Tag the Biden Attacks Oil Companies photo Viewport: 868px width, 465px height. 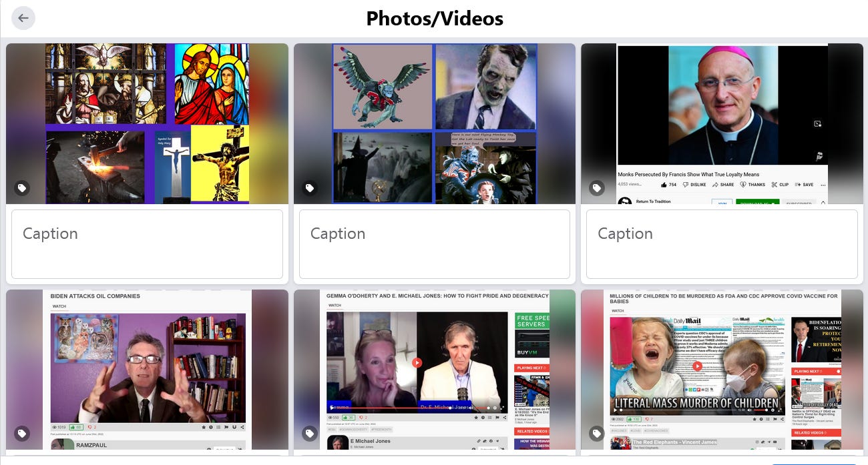[x=22, y=434]
